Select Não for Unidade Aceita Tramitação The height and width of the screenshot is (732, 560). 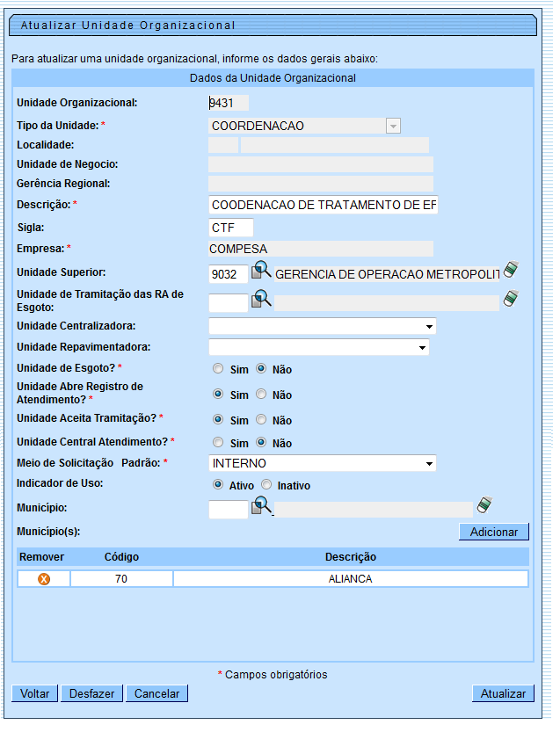(261, 420)
